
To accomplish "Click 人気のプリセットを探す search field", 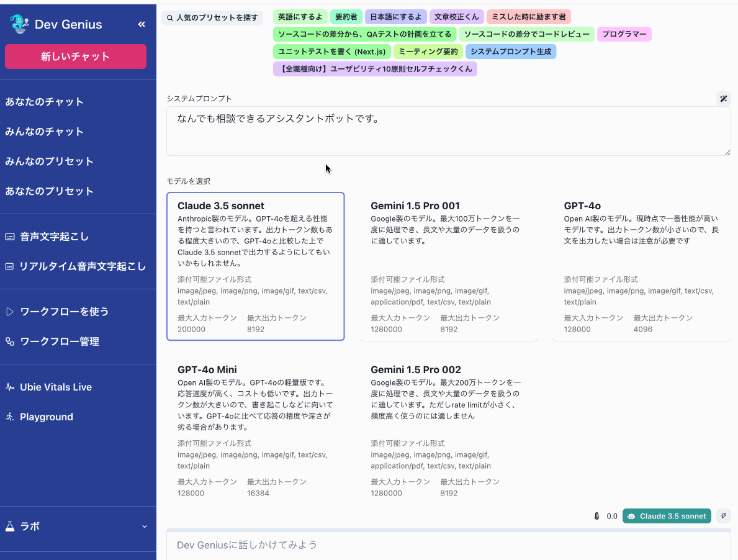I will click(212, 18).
